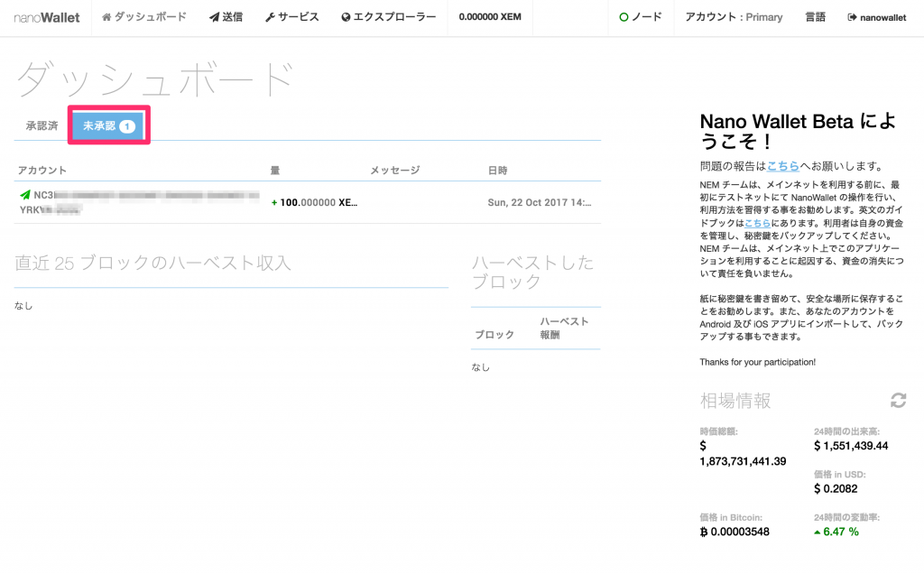Screen dimensions: 924x574
Task: Click the unconfirmed count badge 1
Action: tap(126, 126)
